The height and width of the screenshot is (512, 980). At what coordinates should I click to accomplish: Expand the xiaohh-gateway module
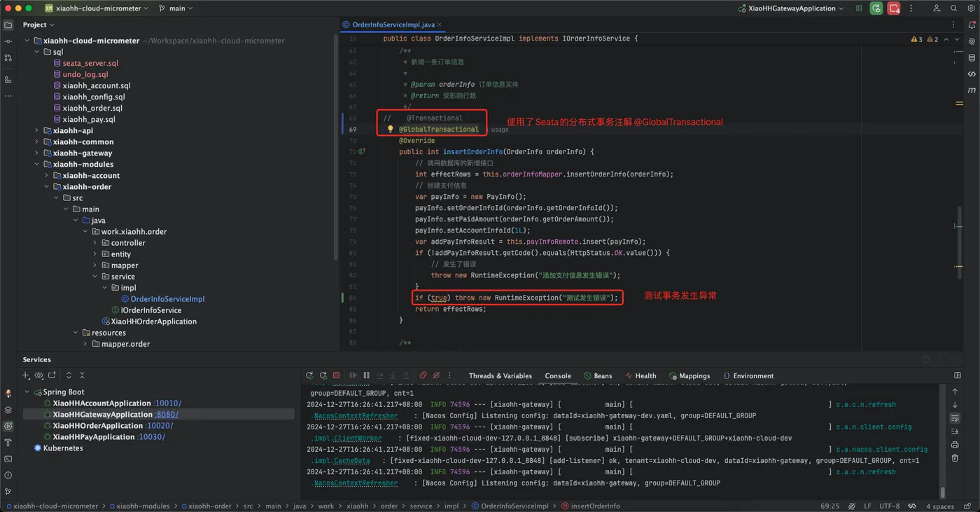coord(37,153)
